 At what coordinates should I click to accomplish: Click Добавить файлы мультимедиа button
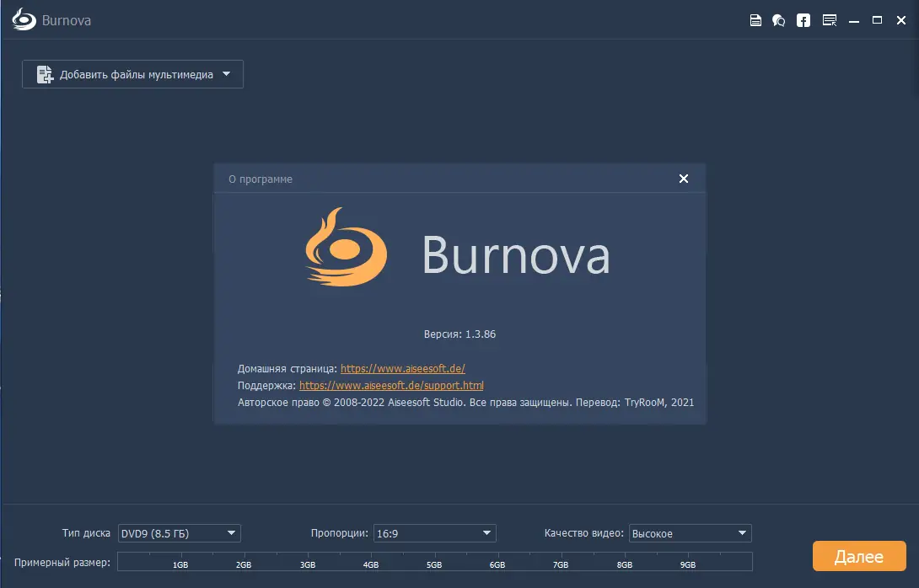click(x=132, y=74)
